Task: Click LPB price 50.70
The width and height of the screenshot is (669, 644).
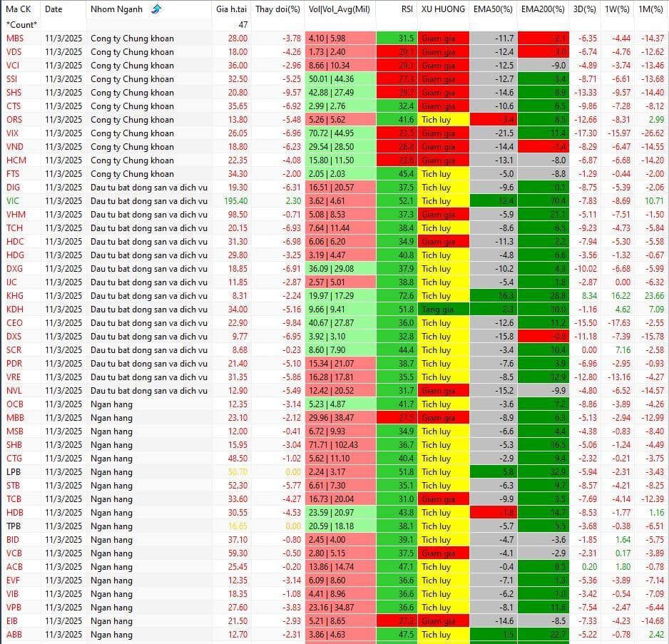Action: 238,472
